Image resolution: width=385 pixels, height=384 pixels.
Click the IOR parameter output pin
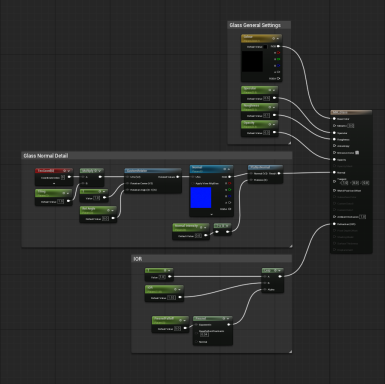(180, 297)
